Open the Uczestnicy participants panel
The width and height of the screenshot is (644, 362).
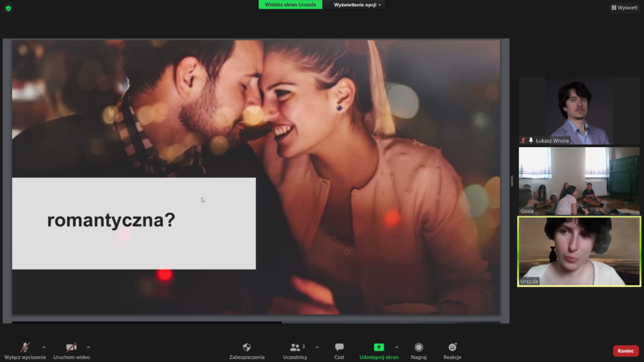click(x=295, y=348)
